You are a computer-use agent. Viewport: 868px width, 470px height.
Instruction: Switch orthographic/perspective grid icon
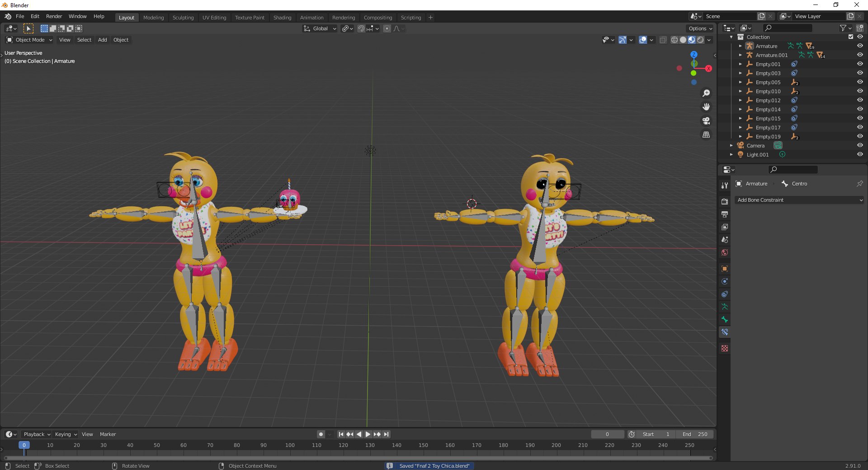click(706, 134)
